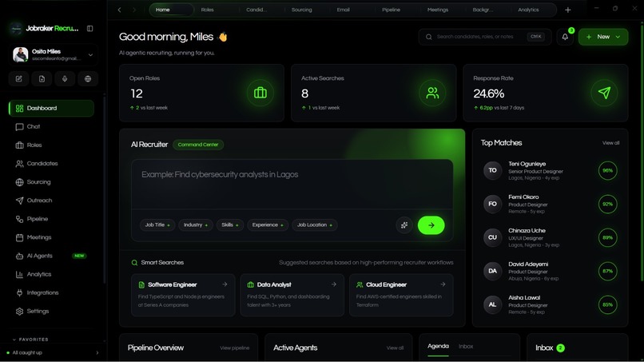
Task: Open Meetings in the sidebar
Action: click(x=51, y=237)
